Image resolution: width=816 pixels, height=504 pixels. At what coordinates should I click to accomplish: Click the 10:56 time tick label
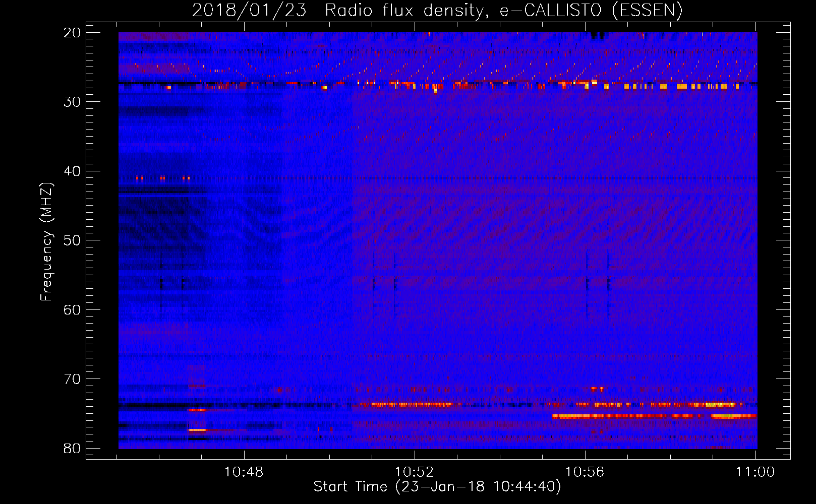585,472
